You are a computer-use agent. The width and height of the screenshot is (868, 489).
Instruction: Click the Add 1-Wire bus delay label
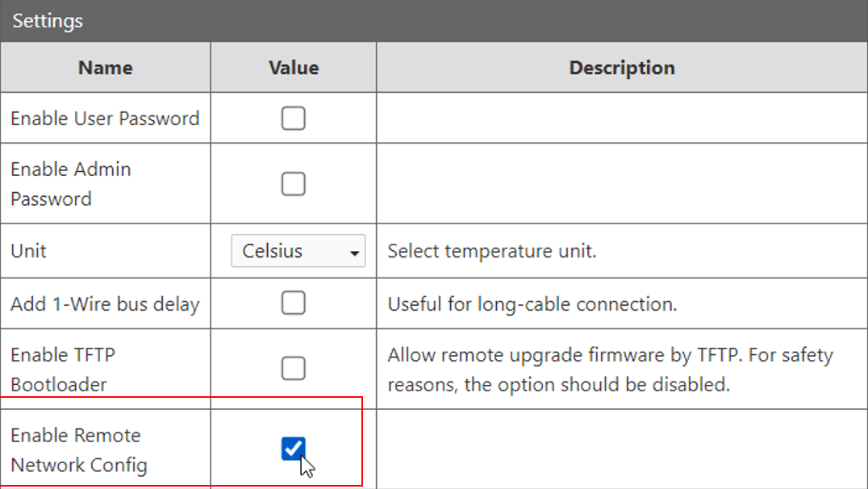click(105, 304)
